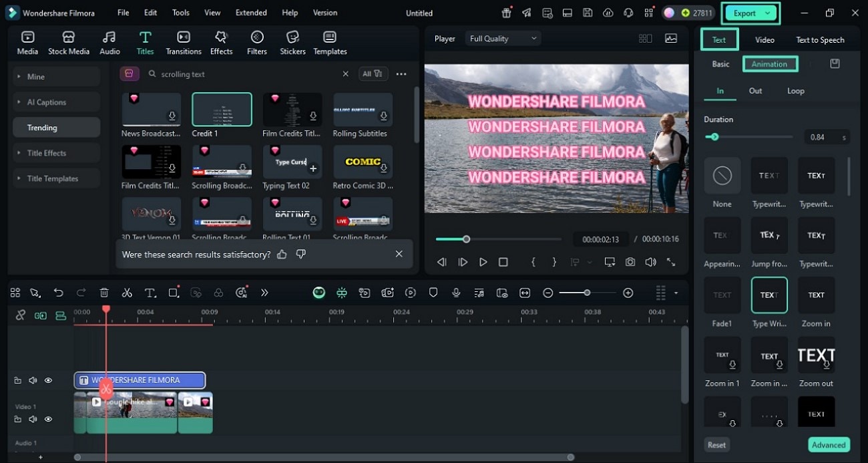
Task: Click the undo arrow in timeline toolbar
Action: click(x=58, y=293)
